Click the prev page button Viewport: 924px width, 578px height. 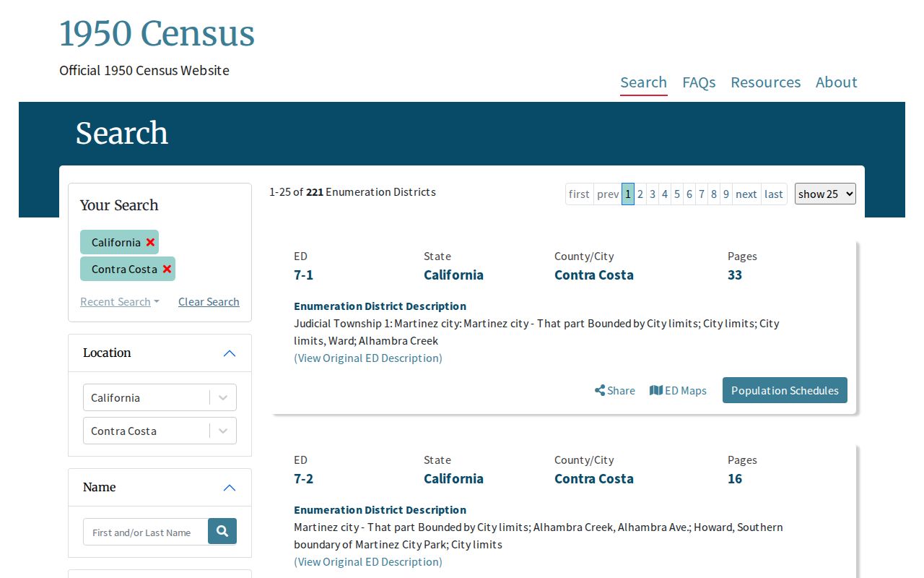coord(608,194)
